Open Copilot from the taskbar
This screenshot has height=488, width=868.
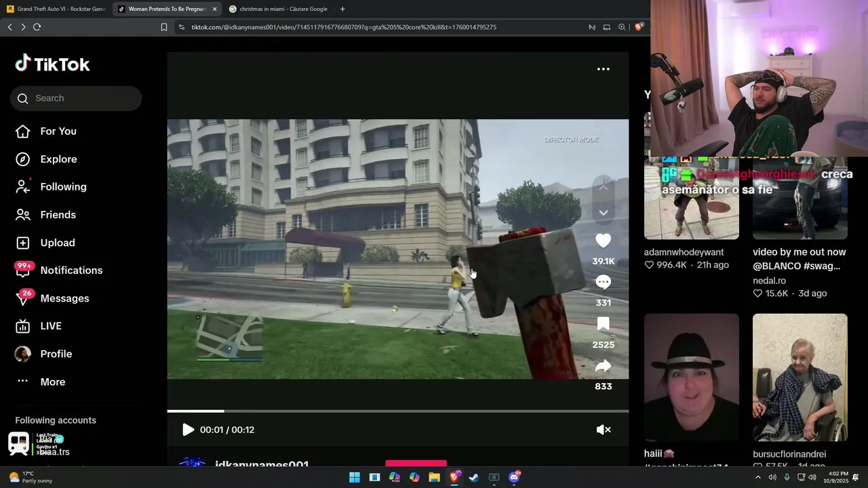[414, 477]
